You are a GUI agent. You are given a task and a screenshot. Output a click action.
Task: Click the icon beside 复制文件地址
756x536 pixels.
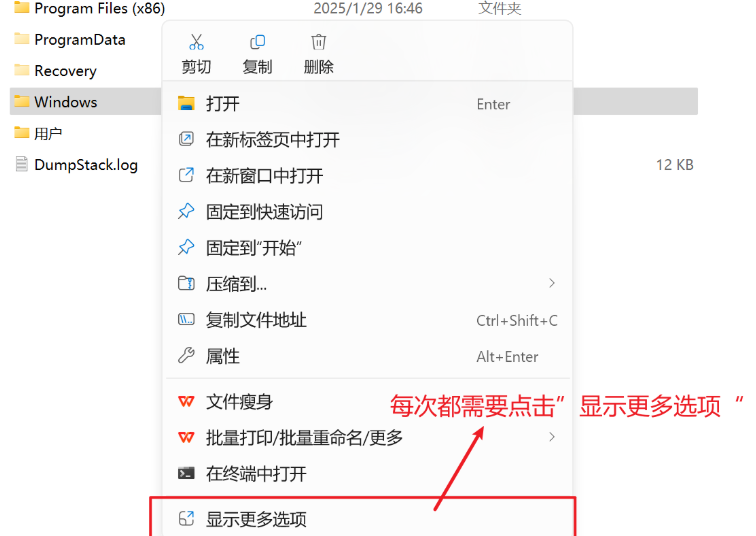click(x=186, y=320)
